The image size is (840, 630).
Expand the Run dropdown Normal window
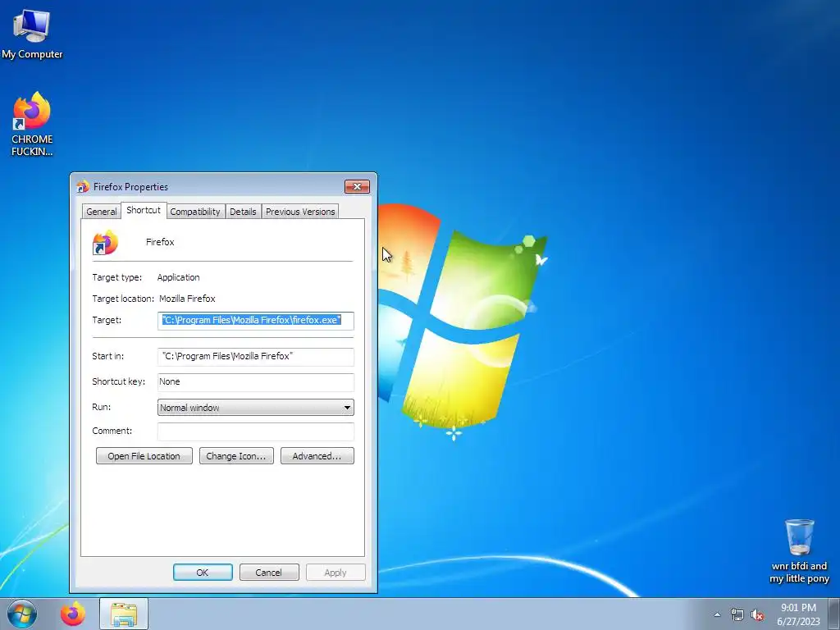click(x=256, y=408)
